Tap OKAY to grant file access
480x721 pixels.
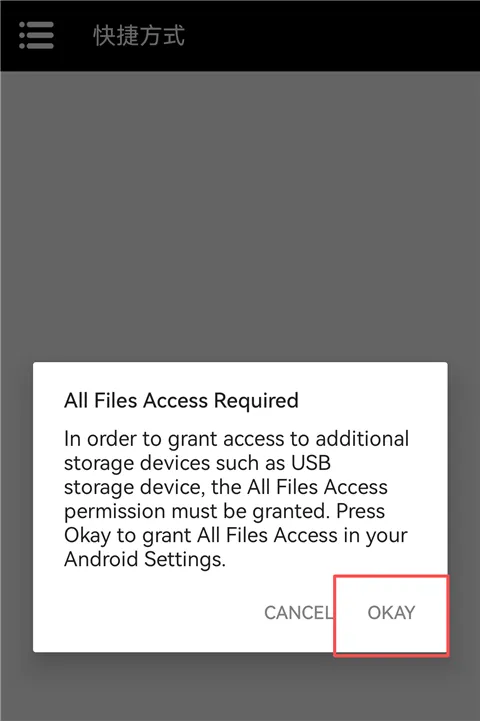pyautogui.click(x=391, y=613)
